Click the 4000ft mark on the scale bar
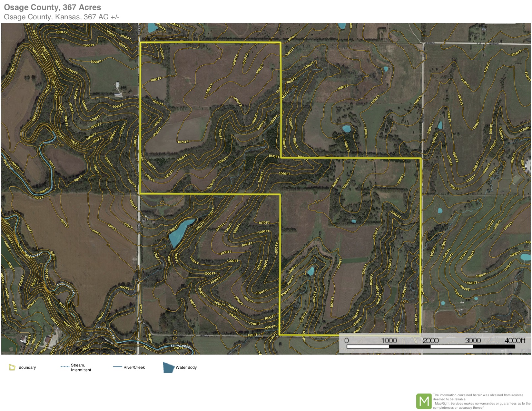The width and height of the screenshot is (532, 411). [x=515, y=340]
